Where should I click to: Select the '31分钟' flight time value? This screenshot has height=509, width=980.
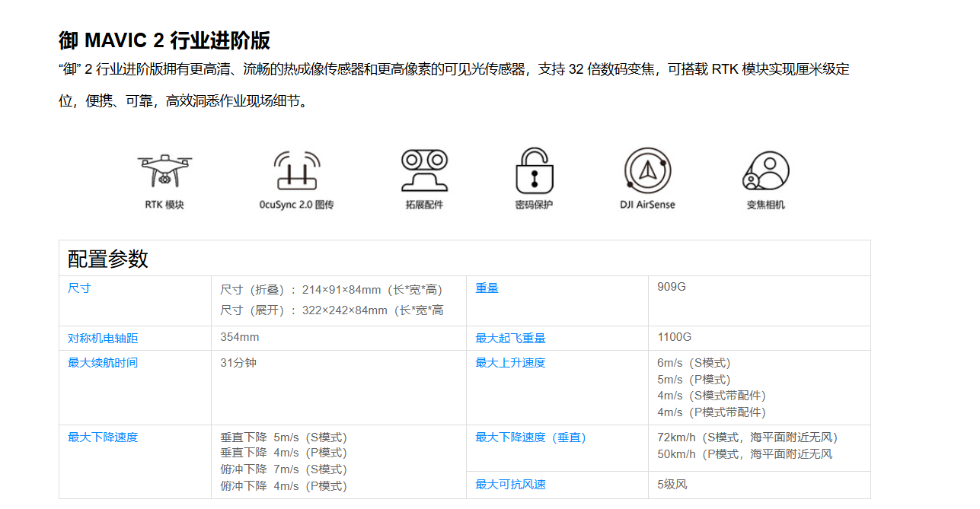click(238, 363)
